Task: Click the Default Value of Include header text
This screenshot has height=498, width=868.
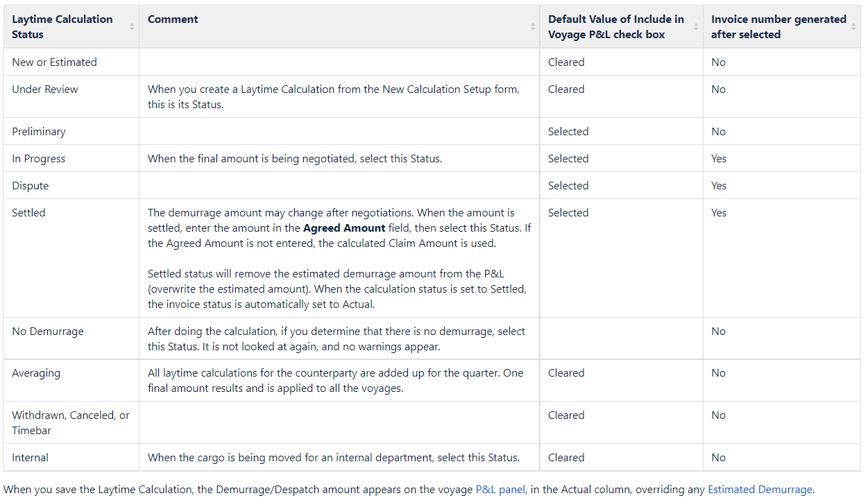Action: click(x=615, y=26)
